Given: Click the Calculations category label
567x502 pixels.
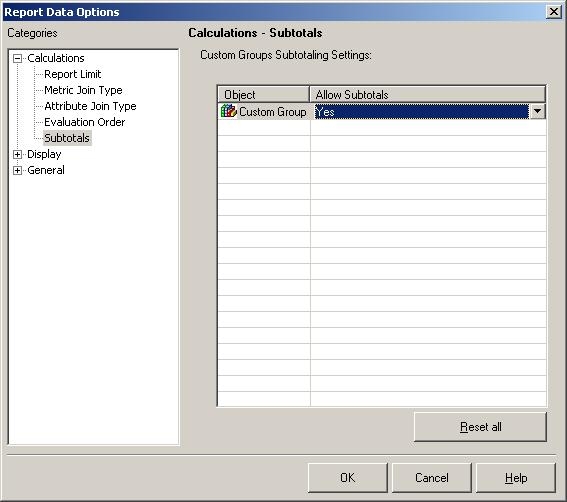Looking at the screenshot, I should point(56,58).
